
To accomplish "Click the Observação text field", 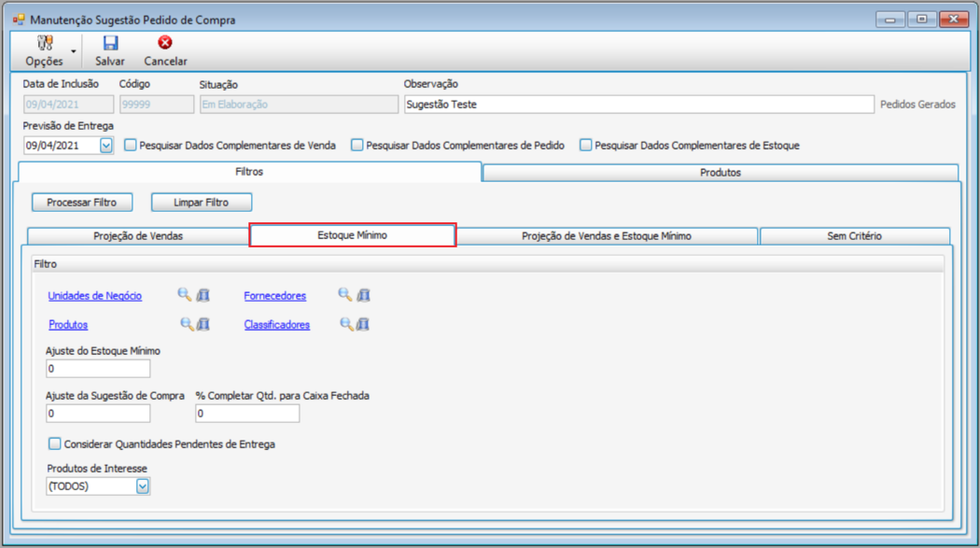I will [x=638, y=105].
